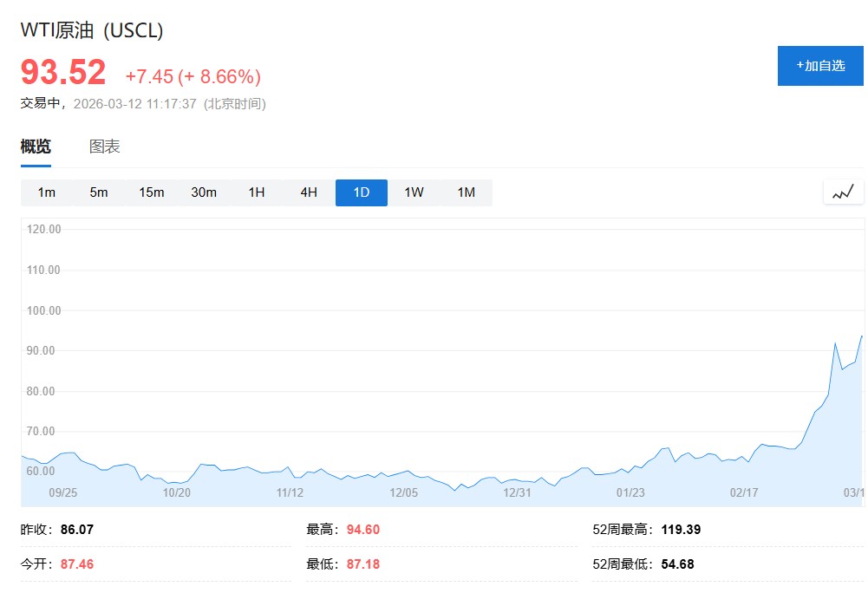Click the WTI原油 (USCL) title
This screenshot has height=593, width=868.
[92, 30]
